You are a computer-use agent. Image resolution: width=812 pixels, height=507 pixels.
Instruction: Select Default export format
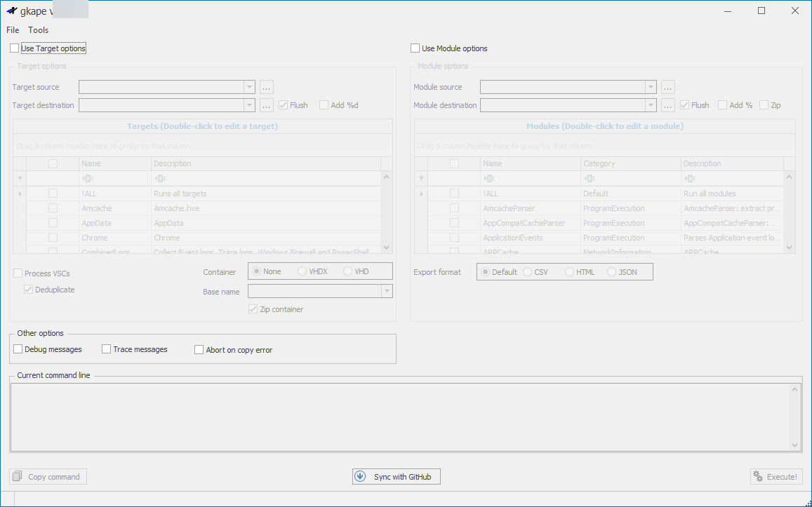[485, 271]
